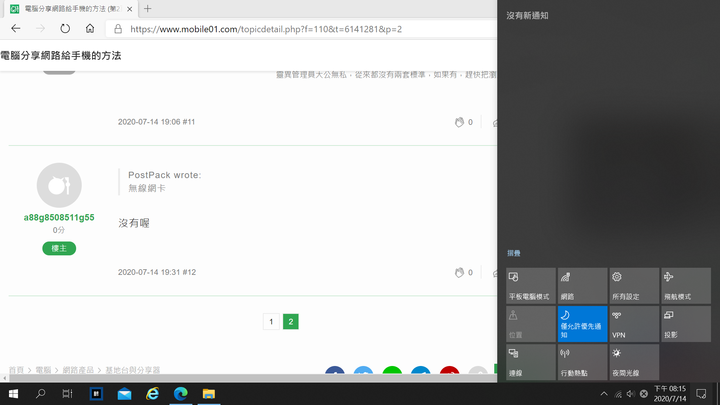Open the Connect (連線) tile
This screenshot has height=405, width=720.
[531, 362]
